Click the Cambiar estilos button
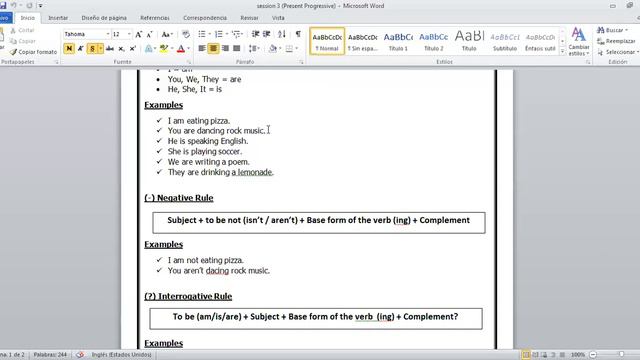This screenshot has width=640, height=360. (578, 42)
